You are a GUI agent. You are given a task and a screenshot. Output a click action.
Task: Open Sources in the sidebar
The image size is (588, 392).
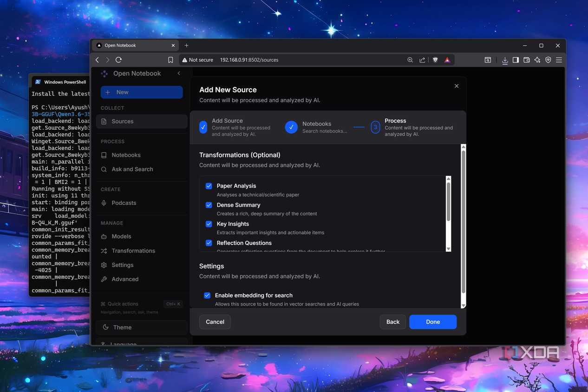click(142, 121)
